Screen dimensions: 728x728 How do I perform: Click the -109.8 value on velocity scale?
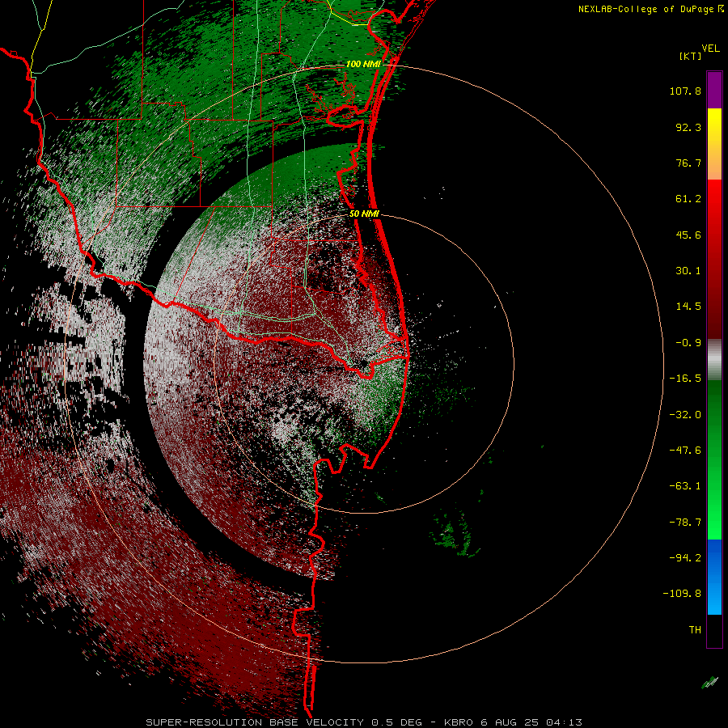682,594
